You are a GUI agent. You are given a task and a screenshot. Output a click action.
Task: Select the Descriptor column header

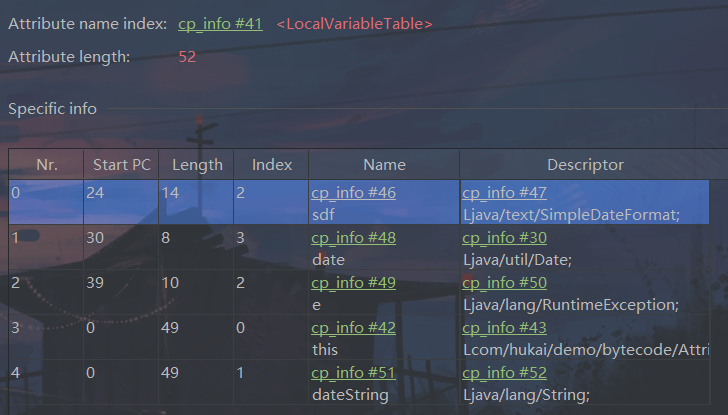(x=585, y=165)
